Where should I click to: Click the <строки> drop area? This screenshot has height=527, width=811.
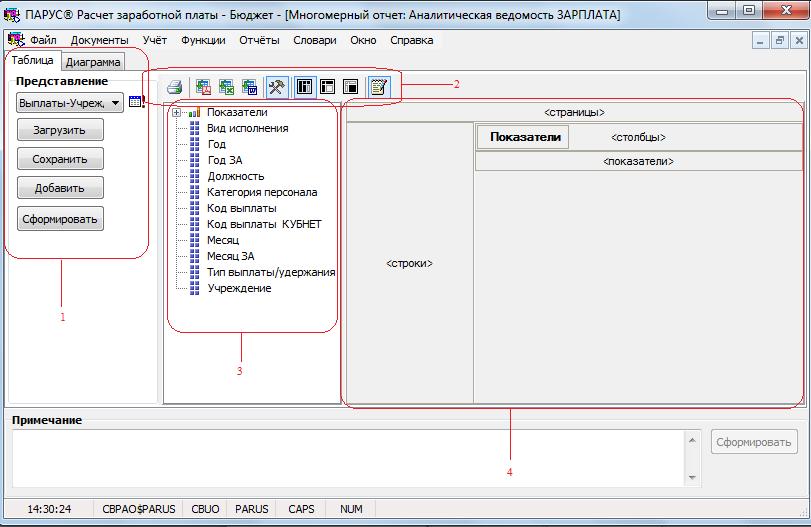(x=410, y=263)
